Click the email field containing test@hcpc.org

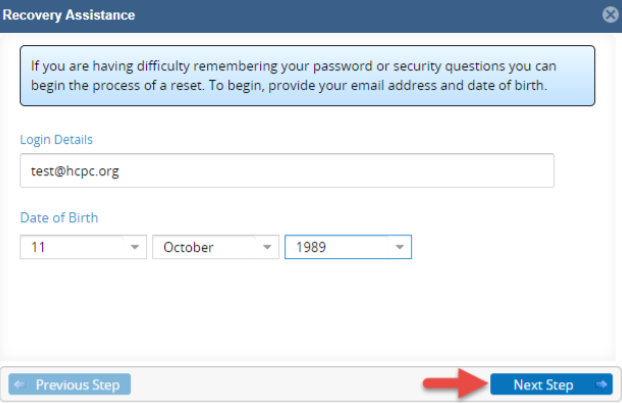coord(287,171)
